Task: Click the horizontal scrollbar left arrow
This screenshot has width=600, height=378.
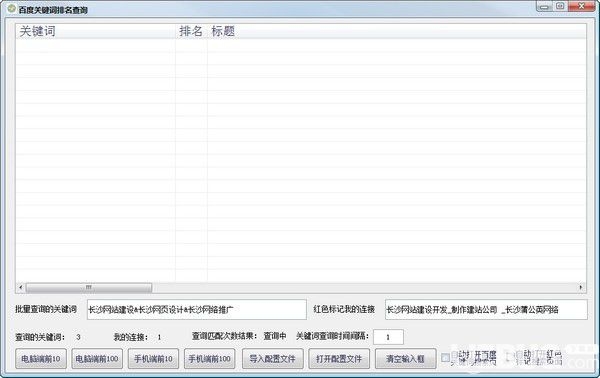Action: pos(21,287)
